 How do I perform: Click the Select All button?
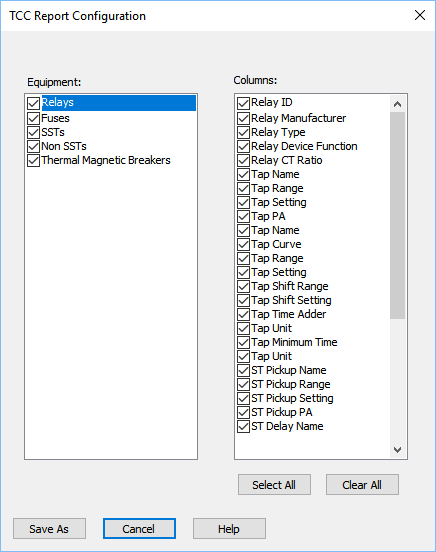click(x=274, y=485)
